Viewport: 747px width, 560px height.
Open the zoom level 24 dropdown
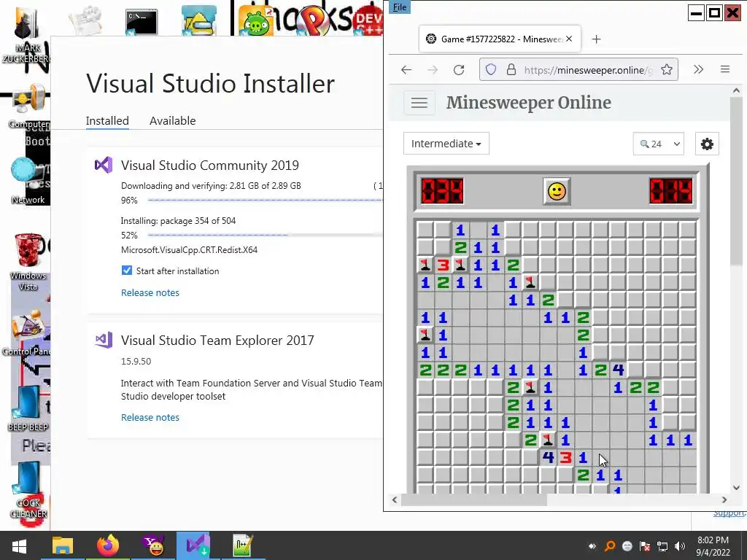[x=659, y=144]
